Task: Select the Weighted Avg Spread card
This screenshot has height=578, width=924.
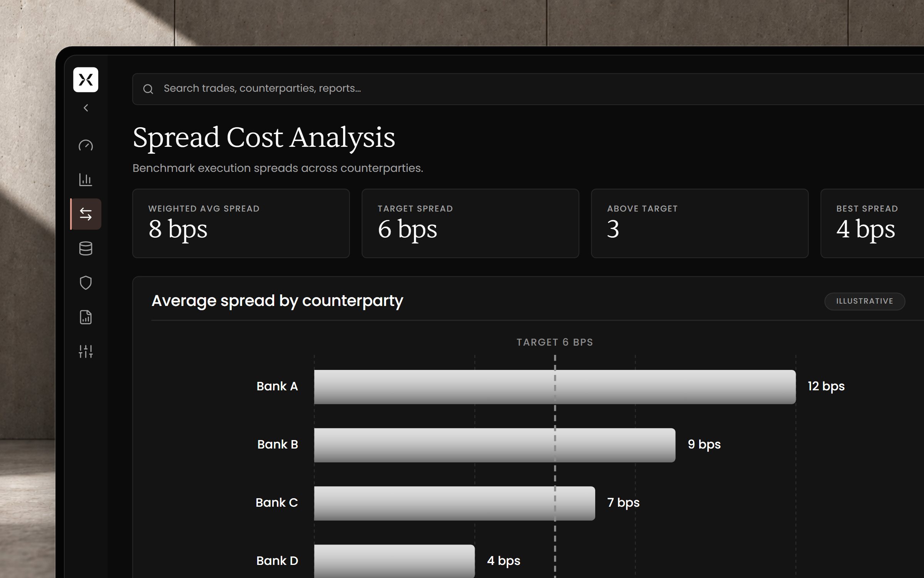Action: (x=241, y=223)
